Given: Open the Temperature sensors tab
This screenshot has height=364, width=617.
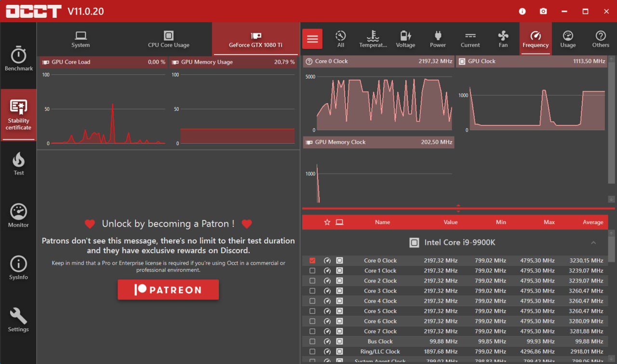Looking at the screenshot, I should pyautogui.click(x=373, y=39).
